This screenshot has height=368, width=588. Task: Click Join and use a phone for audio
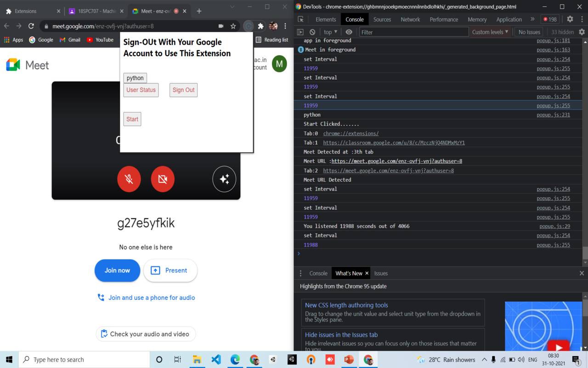pyautogui.click(x=146, y=298)
